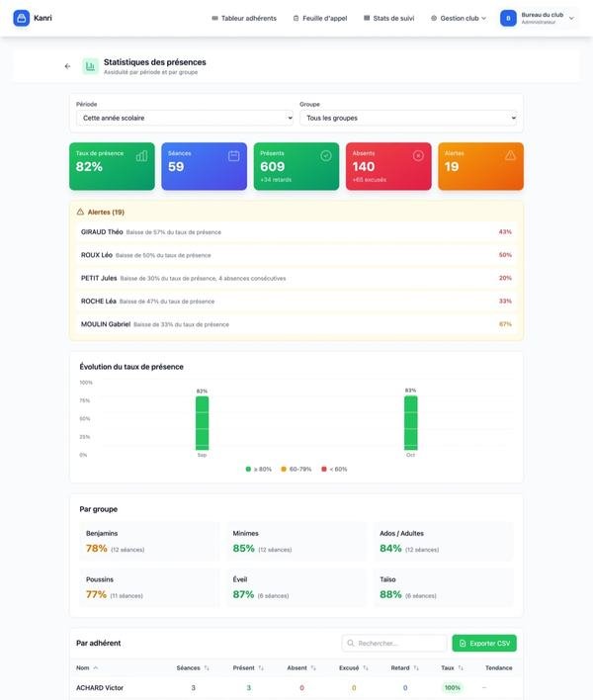Sort by Absent column arrows
Image resolution: width=593 pixels, height=700 pixels.
point(313,667)
